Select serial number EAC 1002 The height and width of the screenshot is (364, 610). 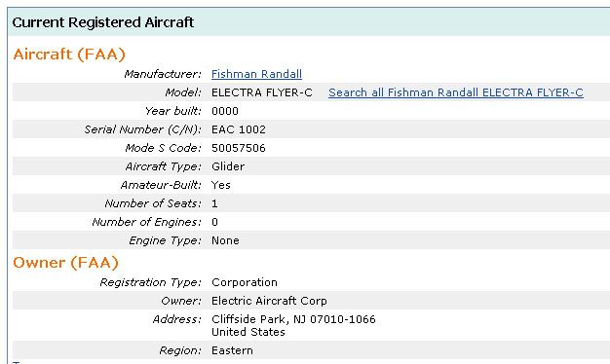(x=239, y=129)
